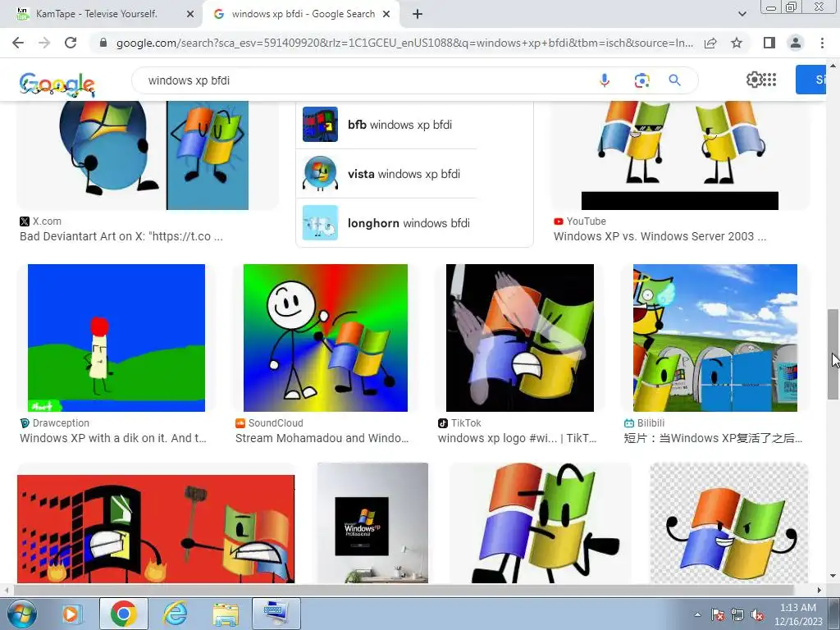Select longhorn windows bfdi suggestion
Viewport: 840px width, 630px height.
386,223
